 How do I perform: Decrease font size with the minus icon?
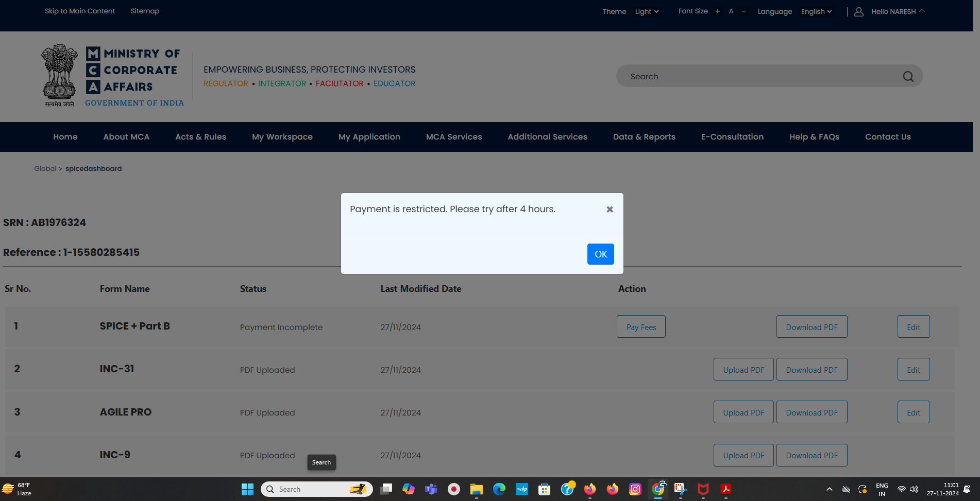744,11
